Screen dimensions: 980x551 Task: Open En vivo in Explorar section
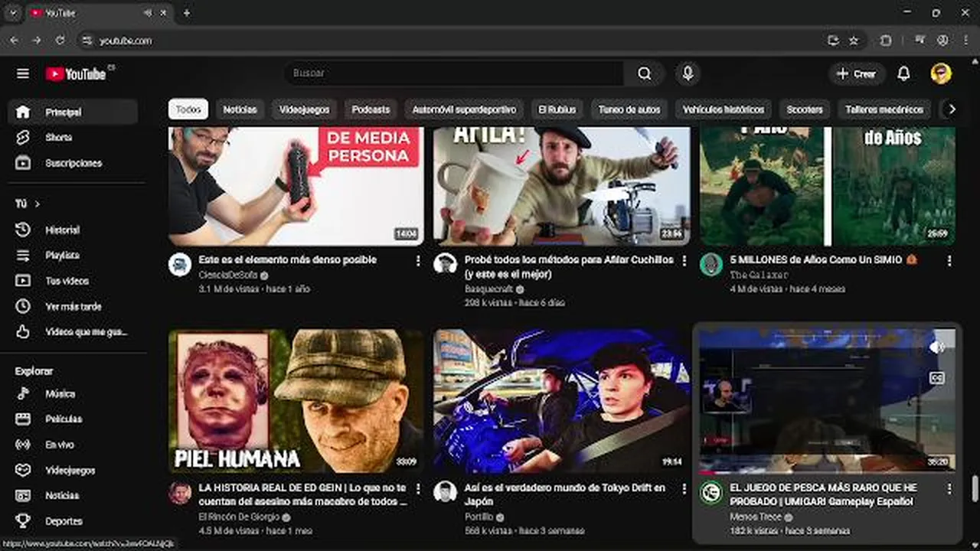coord(73,445)
